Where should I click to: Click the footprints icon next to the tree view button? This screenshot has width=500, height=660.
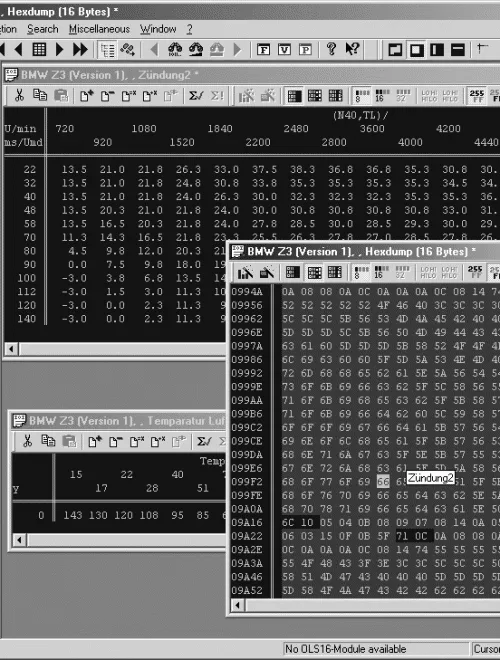point(128,50)
